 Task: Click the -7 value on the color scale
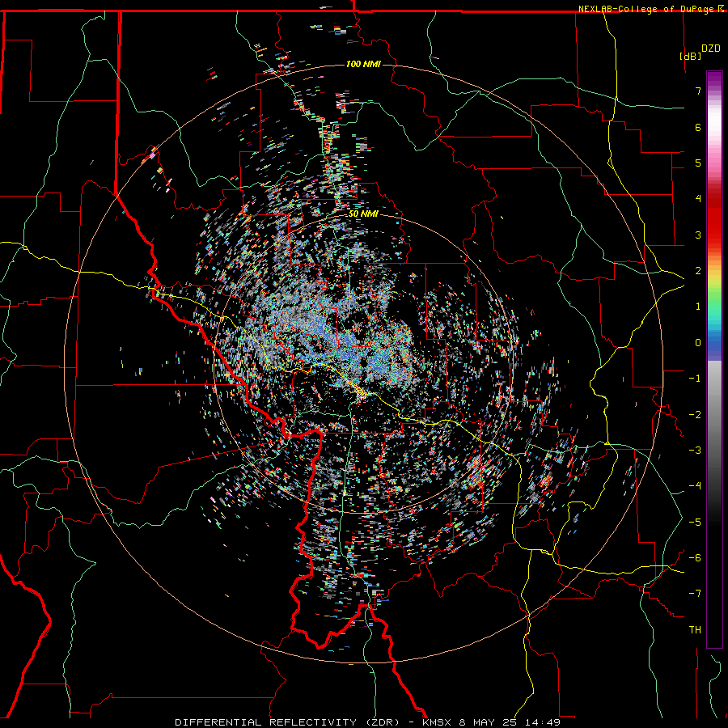695,594
